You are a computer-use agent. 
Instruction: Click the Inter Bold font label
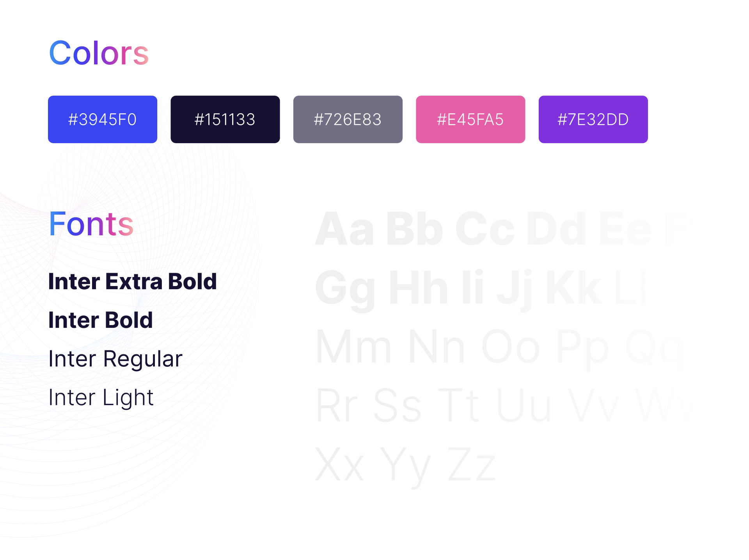coord(101,320)
